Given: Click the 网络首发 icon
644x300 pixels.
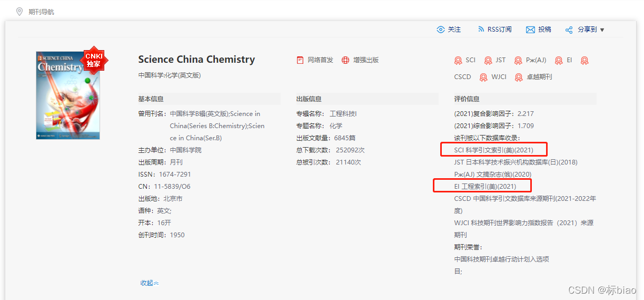Looking at the screenshot, I should (x=300, y=60).
